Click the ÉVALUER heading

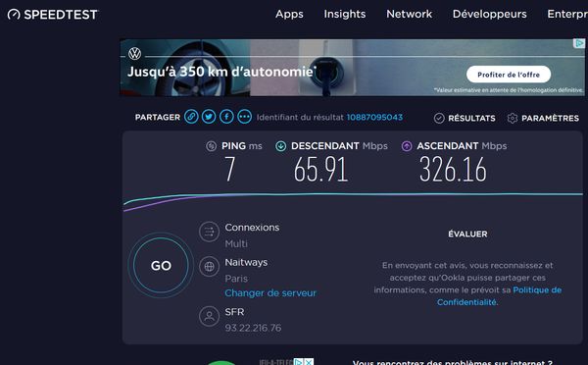click(x=467, y=234)
